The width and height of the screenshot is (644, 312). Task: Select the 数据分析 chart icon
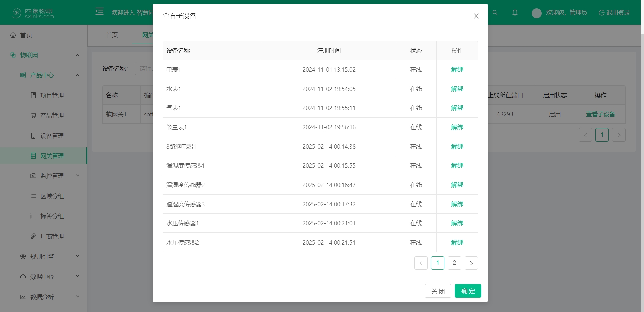[x=22, y=297]
